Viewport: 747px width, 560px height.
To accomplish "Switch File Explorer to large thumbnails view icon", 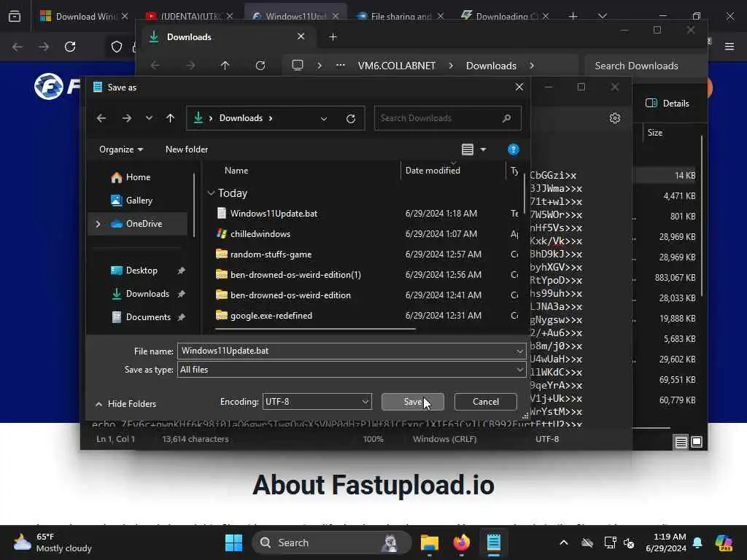I will pos(697,443).
